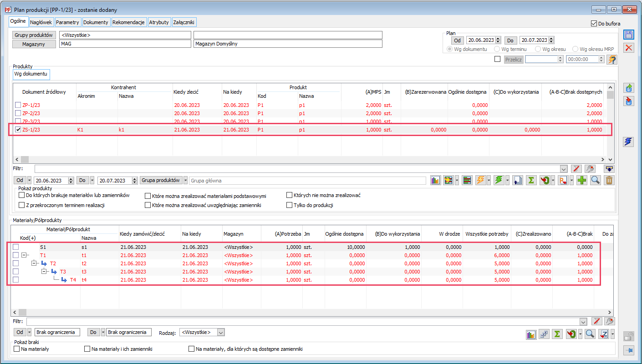Click bucket icon with red down arrow
Viewport: 642px width, 364px height.
click(x=629, y=101)
